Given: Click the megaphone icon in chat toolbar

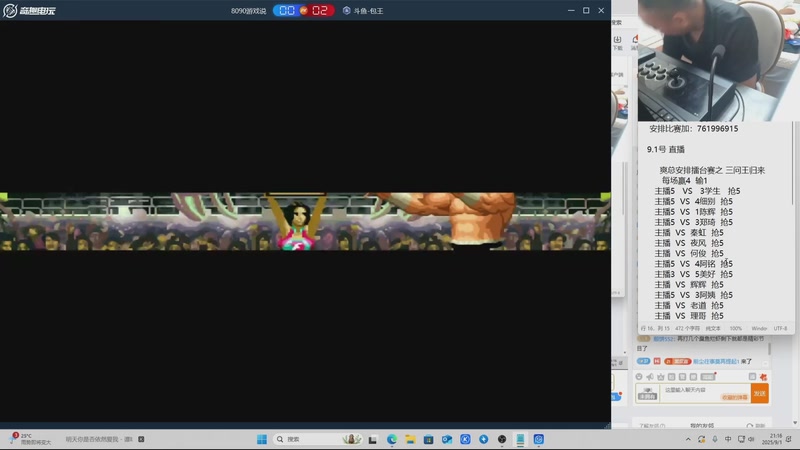Looking at the screenshot, I should 649,377.
